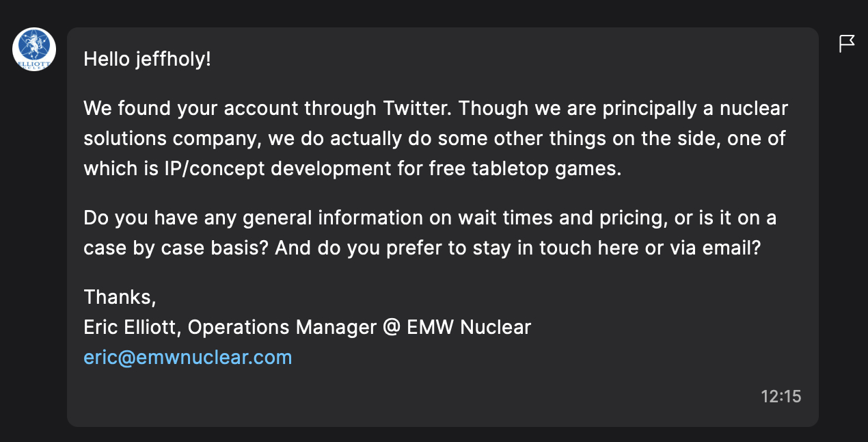Click the 12:15 message timestamp
This screenshot has width=868, height=442.
[x=781, y=396]
